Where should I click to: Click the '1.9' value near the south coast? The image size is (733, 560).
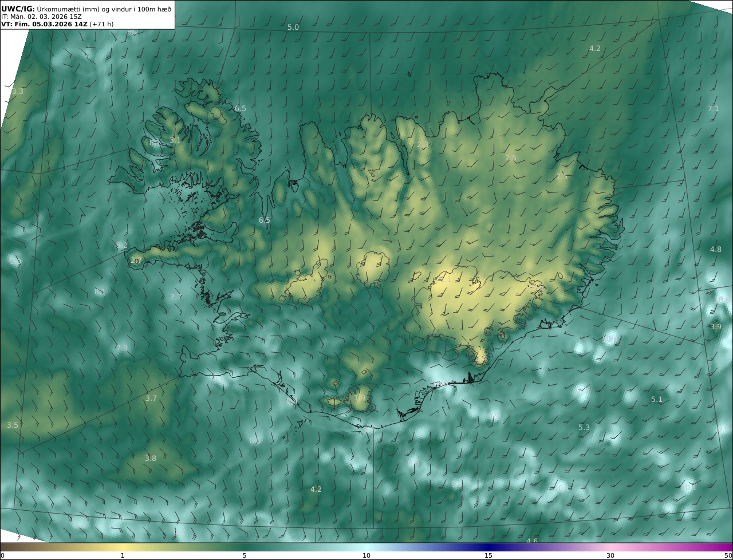(360, 398)
